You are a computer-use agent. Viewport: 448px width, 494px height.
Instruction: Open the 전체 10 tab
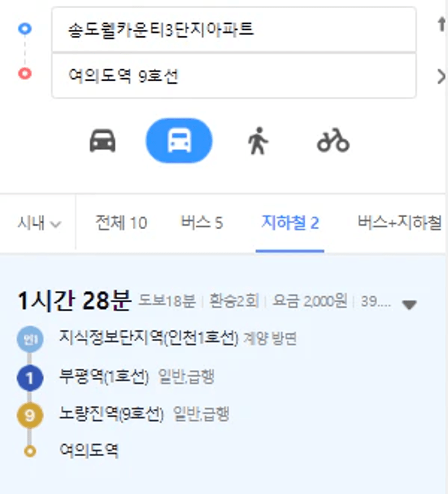121,223
